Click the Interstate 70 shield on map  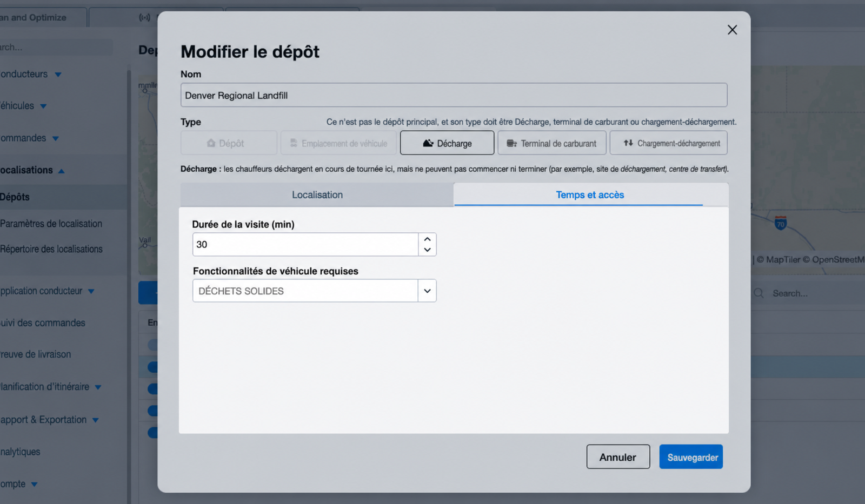click(x=780, y=223)
